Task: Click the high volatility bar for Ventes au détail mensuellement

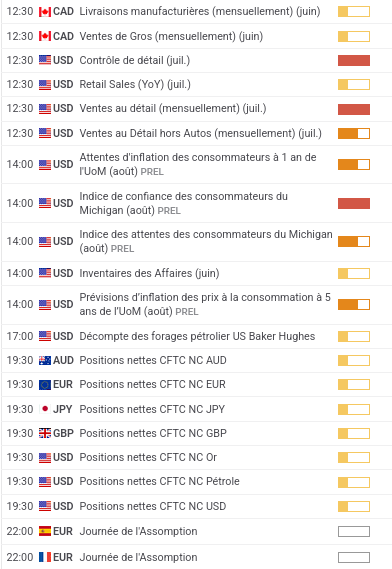Action: coord(354,109)
